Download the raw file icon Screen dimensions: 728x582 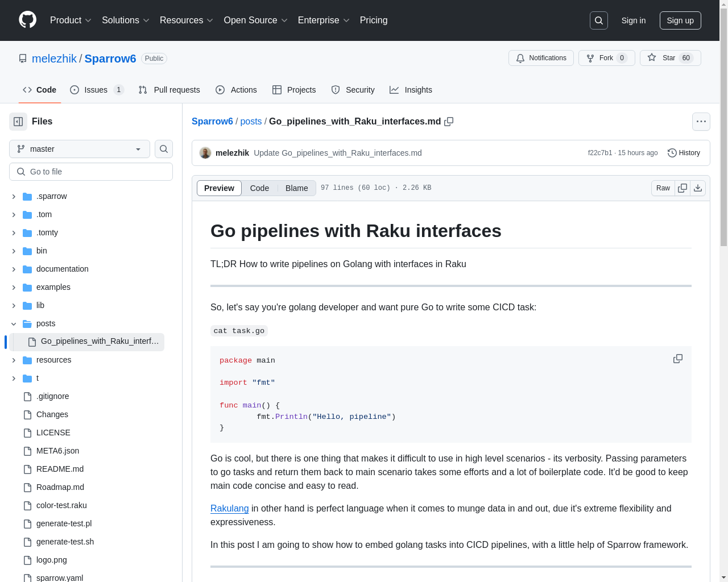[698, 188]
